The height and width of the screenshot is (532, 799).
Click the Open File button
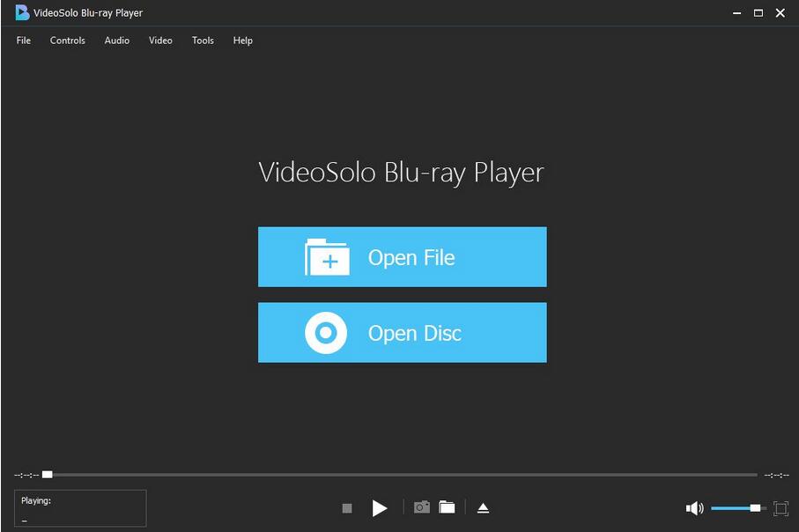tap(402, 257)
